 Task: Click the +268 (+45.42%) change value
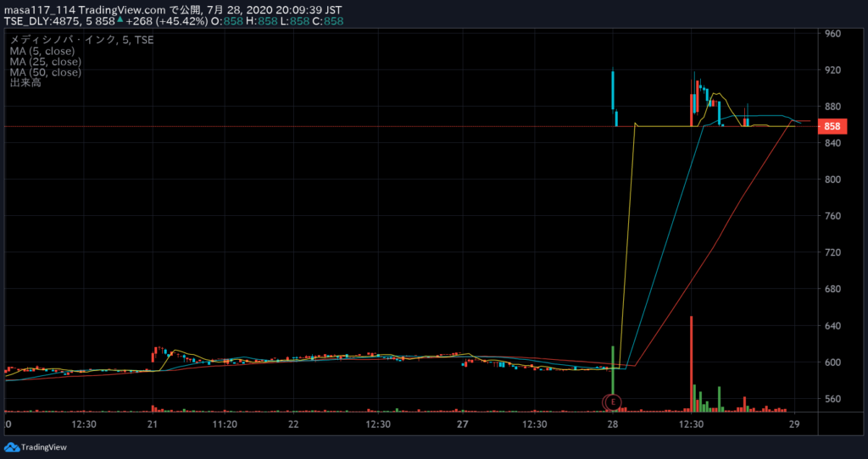tap(166, 21)
